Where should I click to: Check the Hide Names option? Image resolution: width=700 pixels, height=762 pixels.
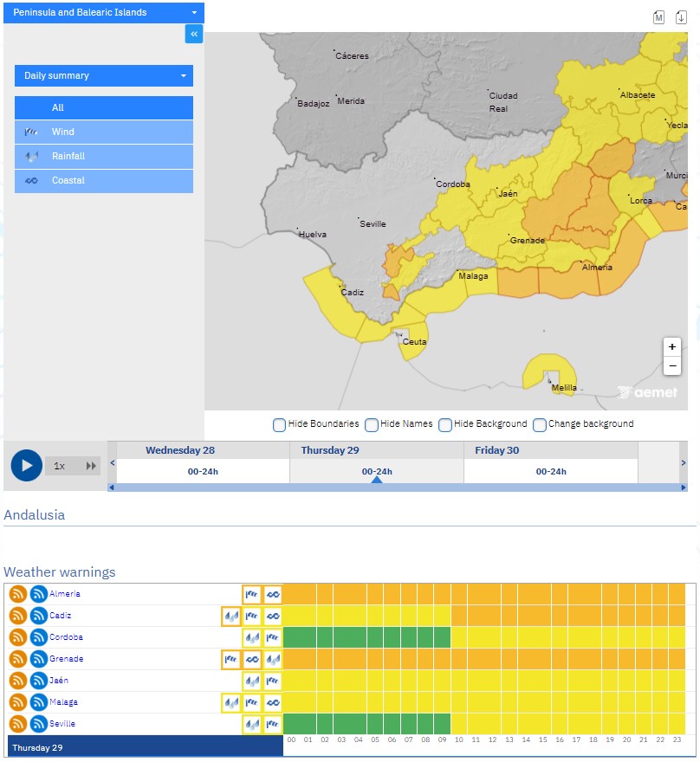(372, 424)
